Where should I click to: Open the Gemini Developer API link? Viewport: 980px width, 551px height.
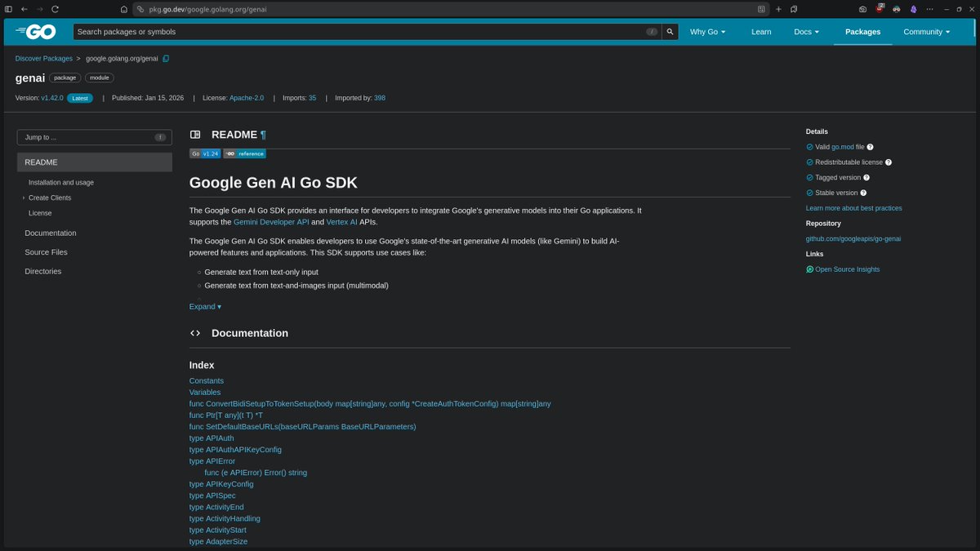pos(271,222)
